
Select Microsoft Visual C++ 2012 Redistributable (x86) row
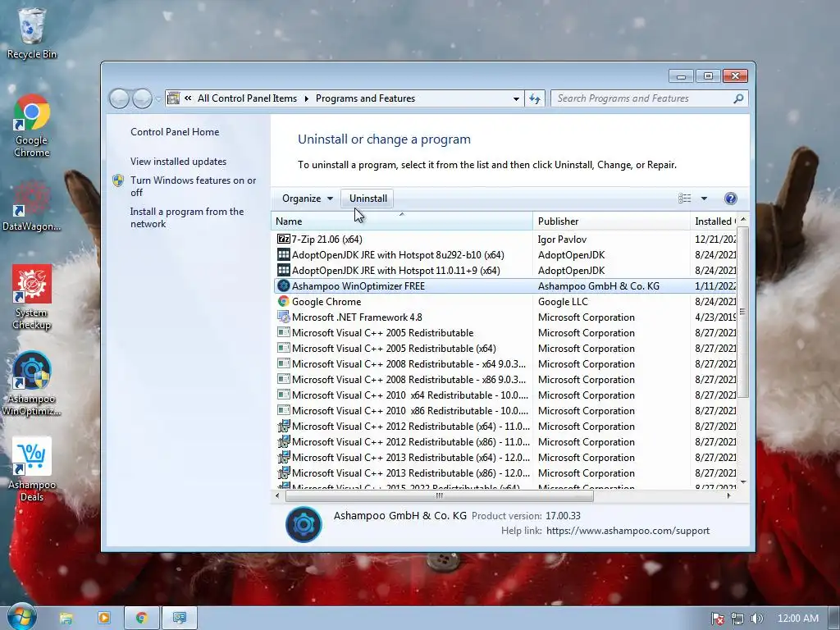pyautogui.click(x=504, y=442)
